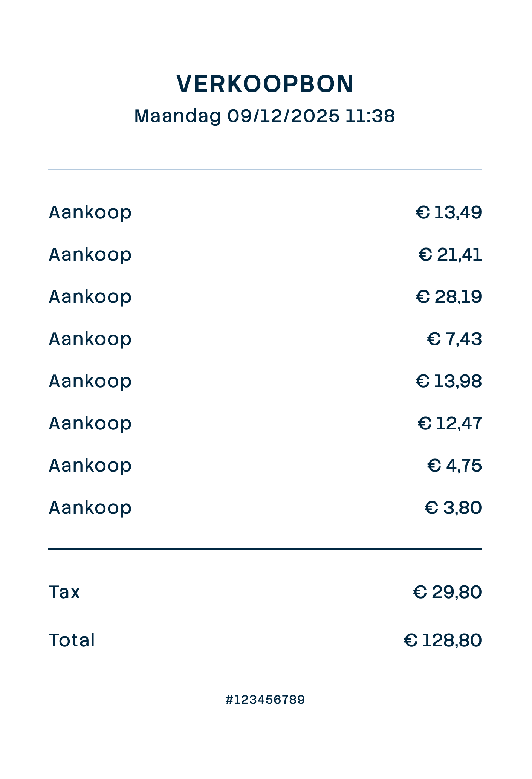
Task: Select the Aankoop label beside € 21,41
Action: 90,255
